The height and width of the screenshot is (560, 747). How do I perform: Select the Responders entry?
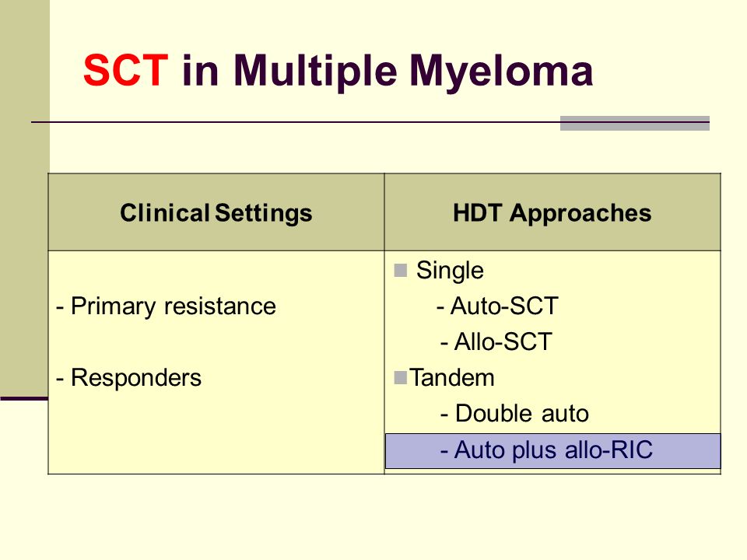pos(128,378)
